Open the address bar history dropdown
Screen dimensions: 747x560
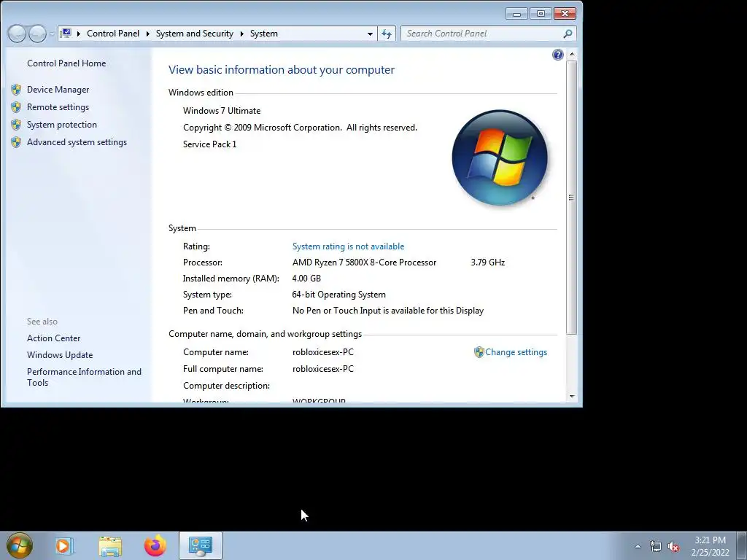click(x=370, y=34)
